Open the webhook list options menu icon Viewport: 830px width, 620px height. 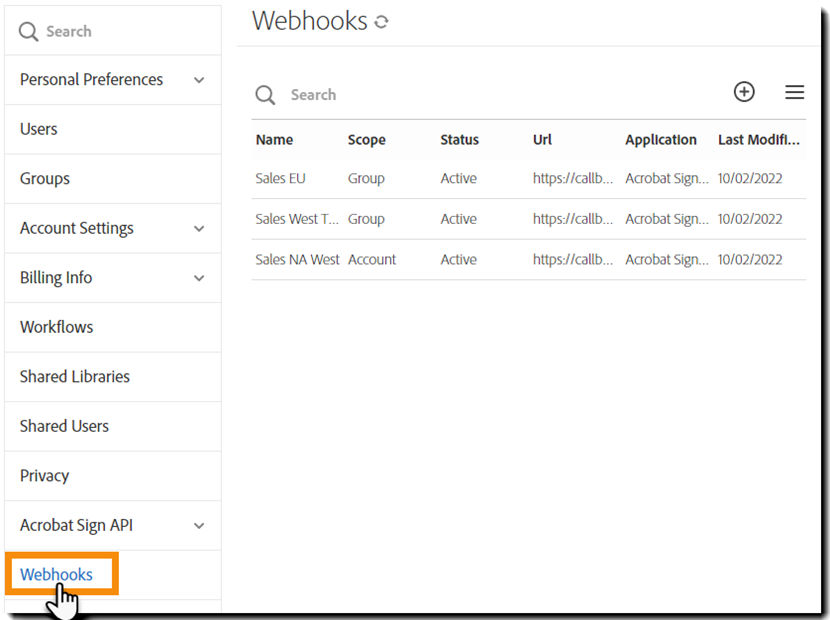pyautogui.click(x=794, y=91)
